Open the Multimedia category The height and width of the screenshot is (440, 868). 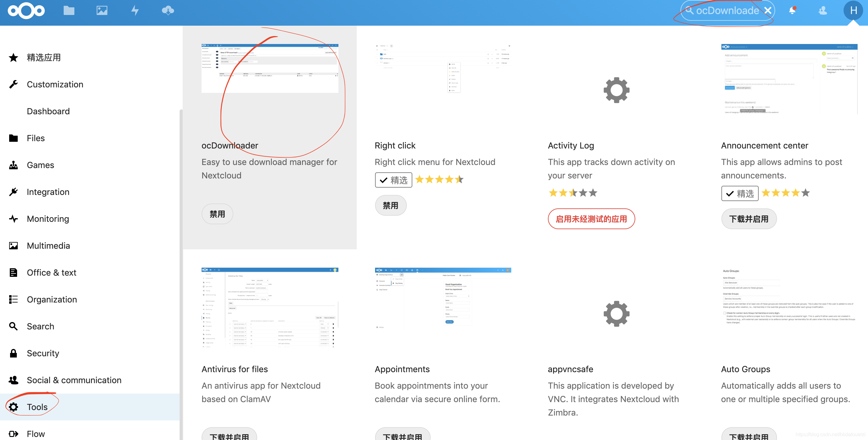(48, 245)
